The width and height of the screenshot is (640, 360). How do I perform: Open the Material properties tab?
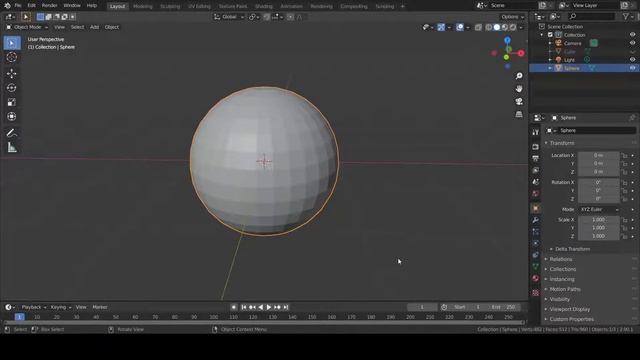tap(536, 278)
